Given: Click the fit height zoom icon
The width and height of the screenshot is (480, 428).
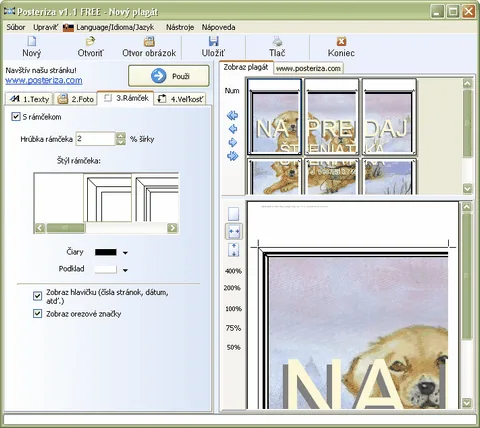Looking at the screenshot, I should (234, 250).
